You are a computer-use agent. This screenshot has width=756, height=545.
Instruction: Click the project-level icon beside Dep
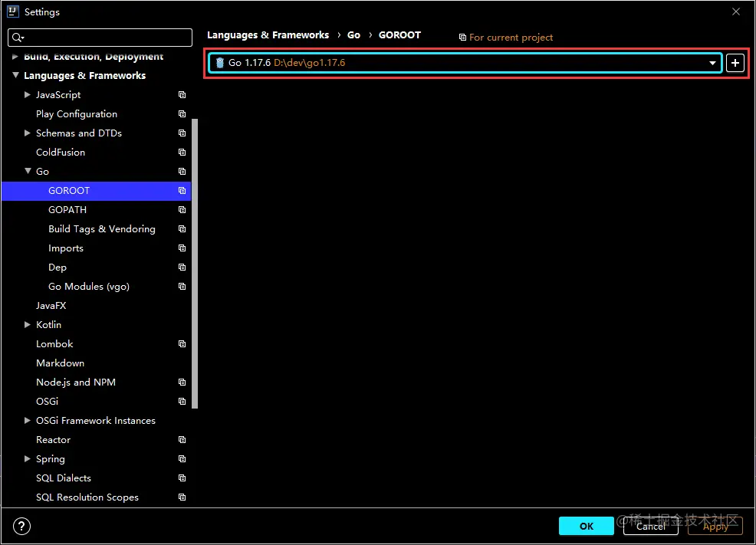[182, 268]
